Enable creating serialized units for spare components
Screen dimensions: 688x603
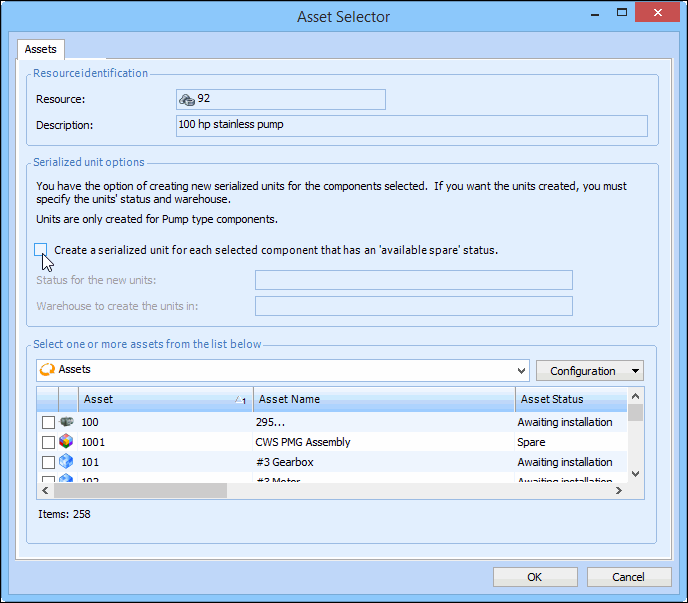[41, 250]
